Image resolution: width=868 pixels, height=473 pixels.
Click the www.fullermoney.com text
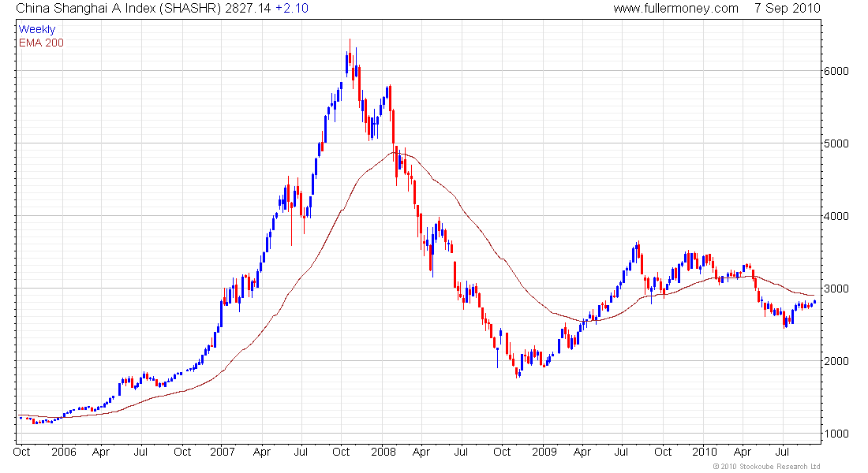[x=675, y=9]
